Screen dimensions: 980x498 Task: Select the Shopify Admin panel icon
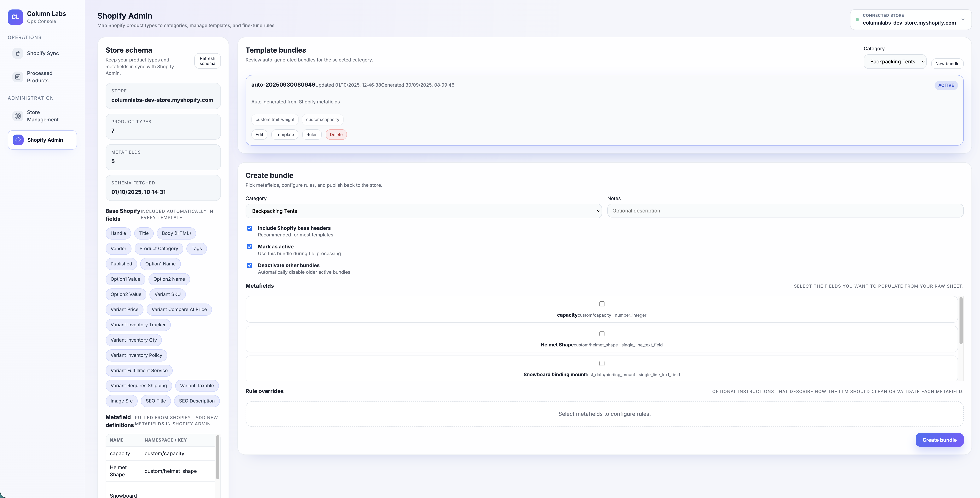18,140
